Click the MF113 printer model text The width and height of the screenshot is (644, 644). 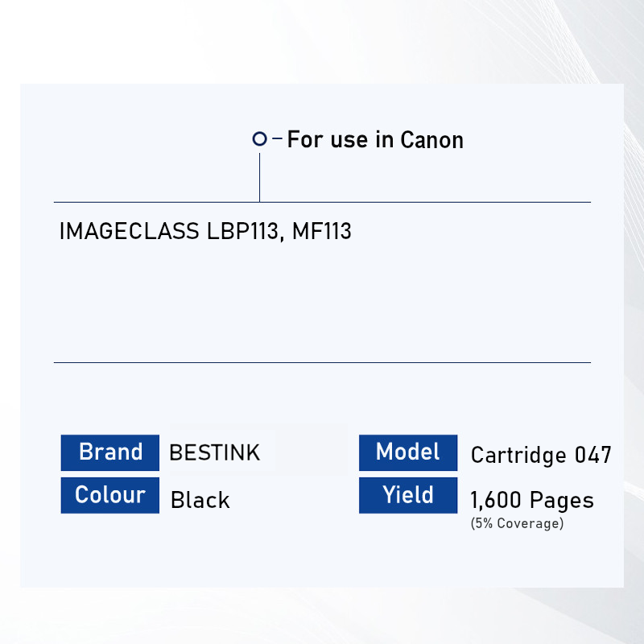(x=322, y=232)
